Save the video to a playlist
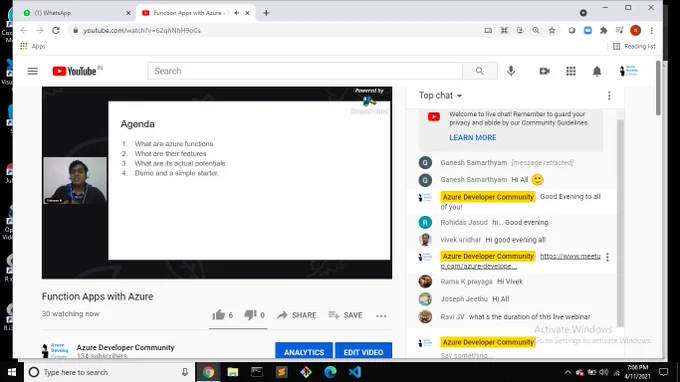The image size is (680, 382). (x=345, y=315)
